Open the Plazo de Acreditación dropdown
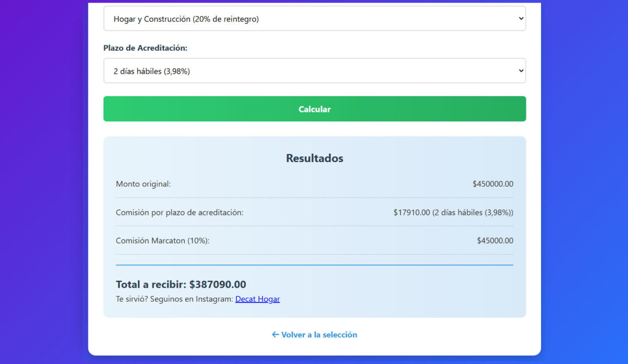Image resolution: width=628 pixels, height=364 pixels. pos(315,71)
